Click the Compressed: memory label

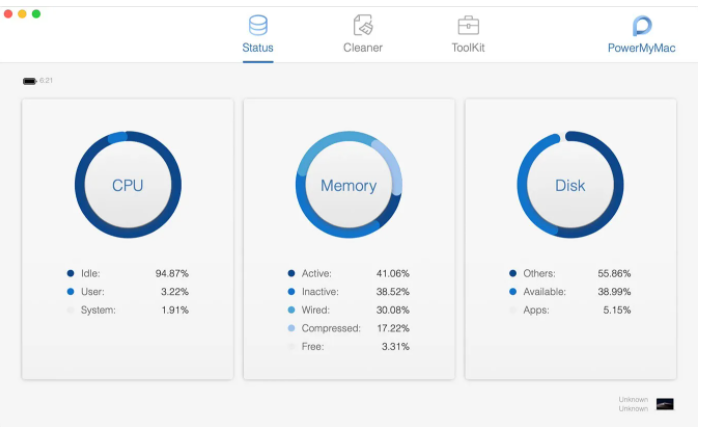tap(331, 328)
